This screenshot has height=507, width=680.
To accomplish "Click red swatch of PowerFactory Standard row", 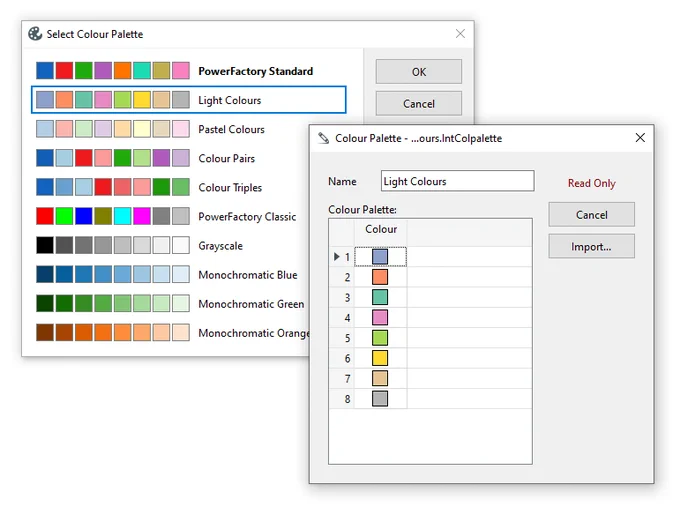I will [x=64, y=71].
